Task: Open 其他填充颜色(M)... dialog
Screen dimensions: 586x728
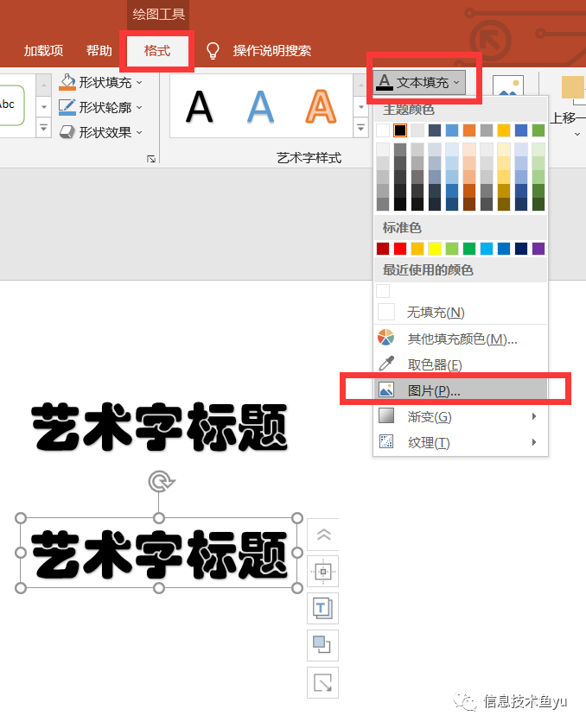Action: point(461,339)
